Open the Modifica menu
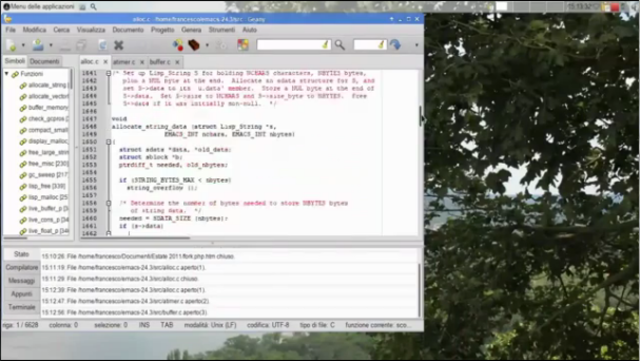Image resolution: width=640 pixels, height=361 pixels. tap(34, 30)
